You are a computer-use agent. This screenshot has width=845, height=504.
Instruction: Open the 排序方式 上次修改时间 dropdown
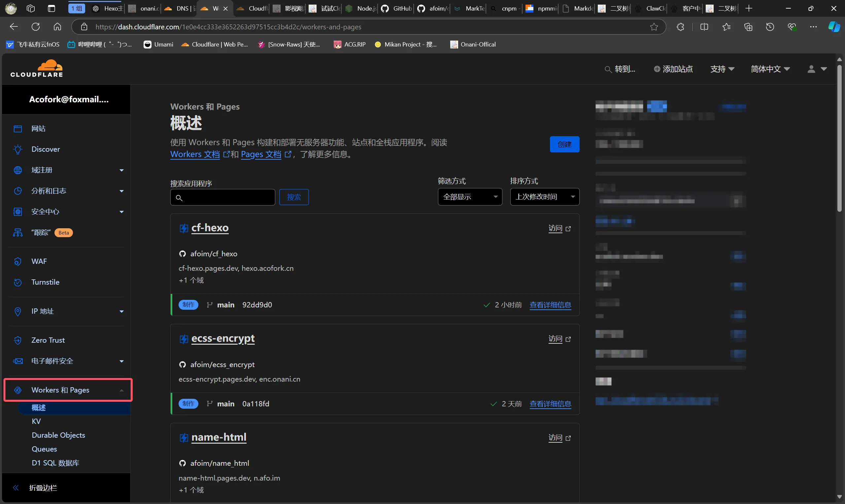(544, 197)
